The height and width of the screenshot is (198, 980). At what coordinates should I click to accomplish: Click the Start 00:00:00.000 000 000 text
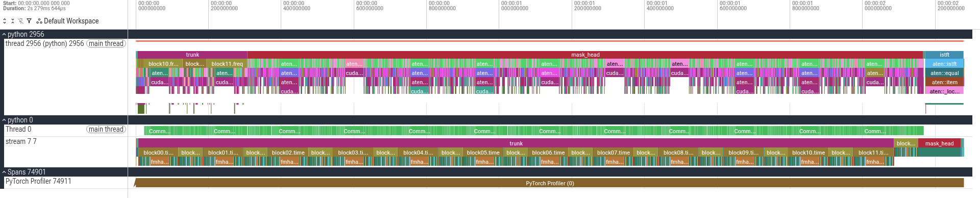coord(36,3)
